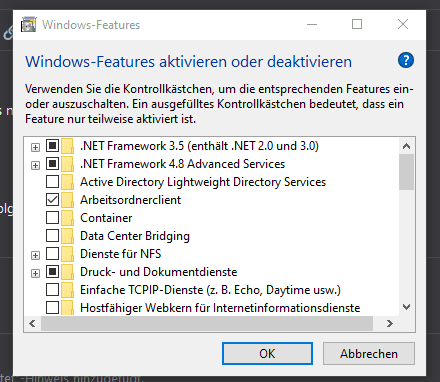Viewport: 440px width, 382px height.
Task: Check Einfache TCPIP-Dienste checkbox
Action: pos(52,290)
